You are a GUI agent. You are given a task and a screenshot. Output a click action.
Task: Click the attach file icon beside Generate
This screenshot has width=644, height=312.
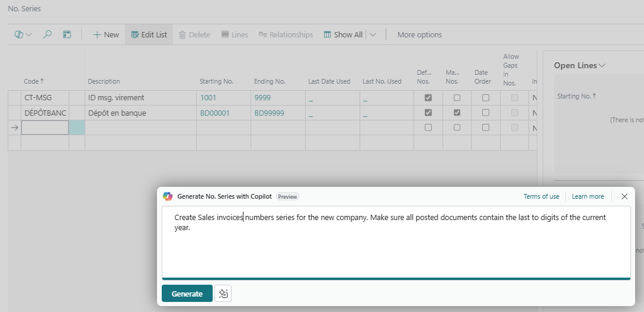tap(223, 294)
